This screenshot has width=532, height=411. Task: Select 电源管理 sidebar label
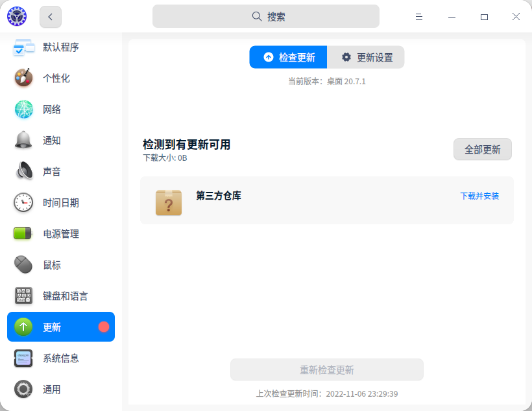[61, 233]
